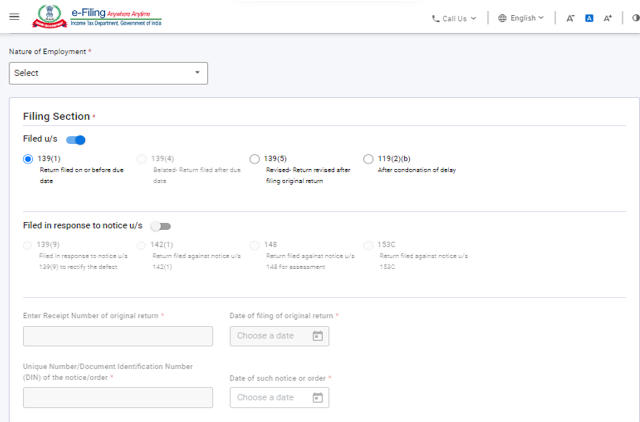Open calendar for notice or order date
Image resolution: width=640 pixels, height=422 pixels.
318,398
